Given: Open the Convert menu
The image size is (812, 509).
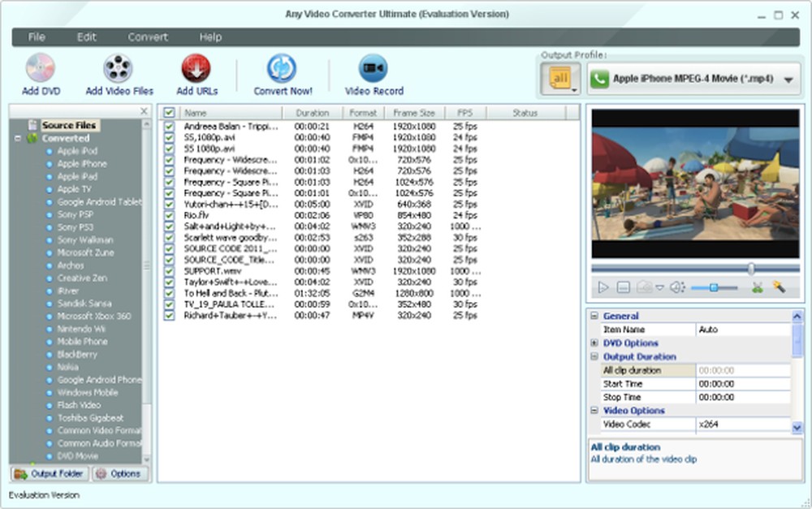Looking at the screenshot, I should point(148,37).
